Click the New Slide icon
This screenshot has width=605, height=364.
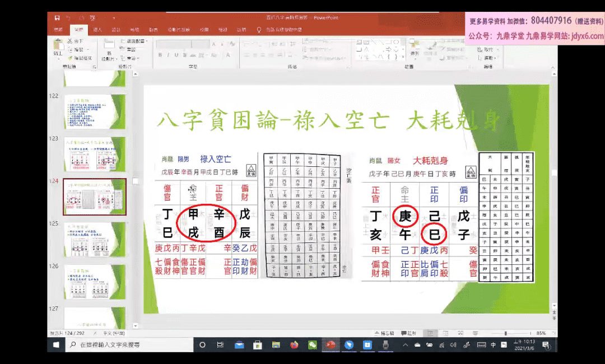tap(109, 47)
